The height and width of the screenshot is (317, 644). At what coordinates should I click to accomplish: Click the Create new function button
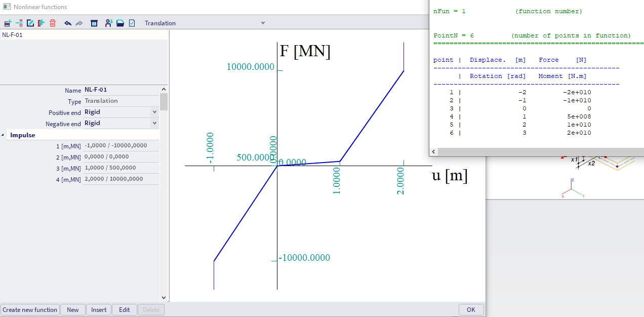coord(30,310)
